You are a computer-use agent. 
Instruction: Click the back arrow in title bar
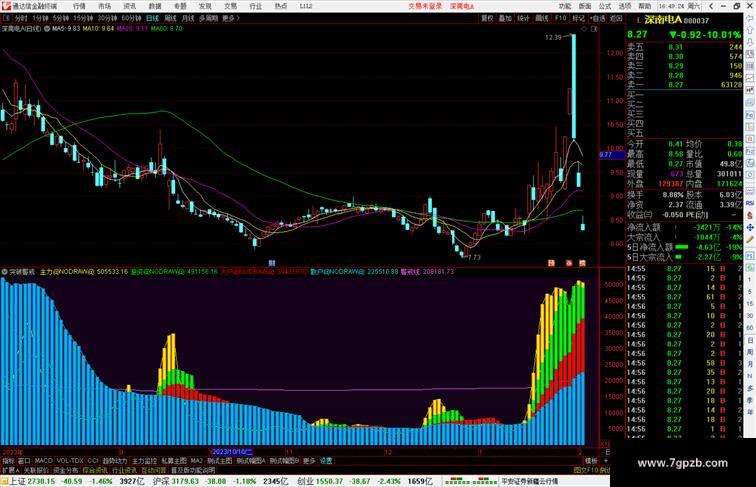pyautogui.click(x=711, y=6)
